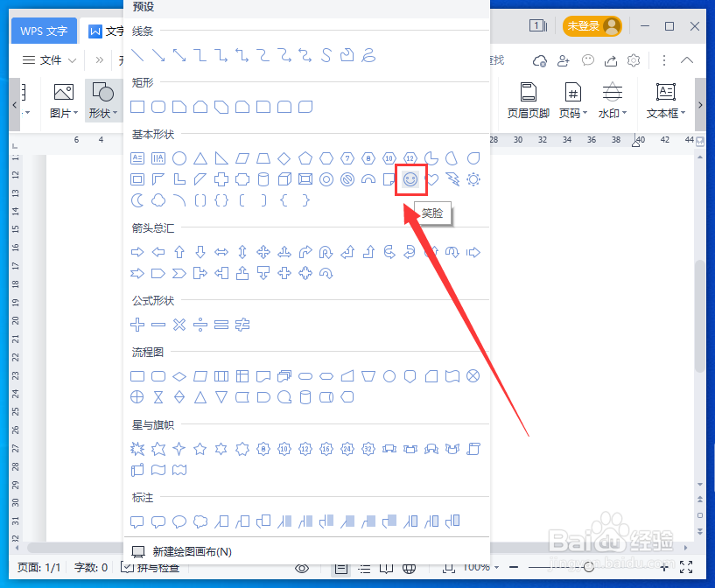Open the feedback chat bubble icon
The width and height of the screenshot is (715, 588).
pos(588,60)
